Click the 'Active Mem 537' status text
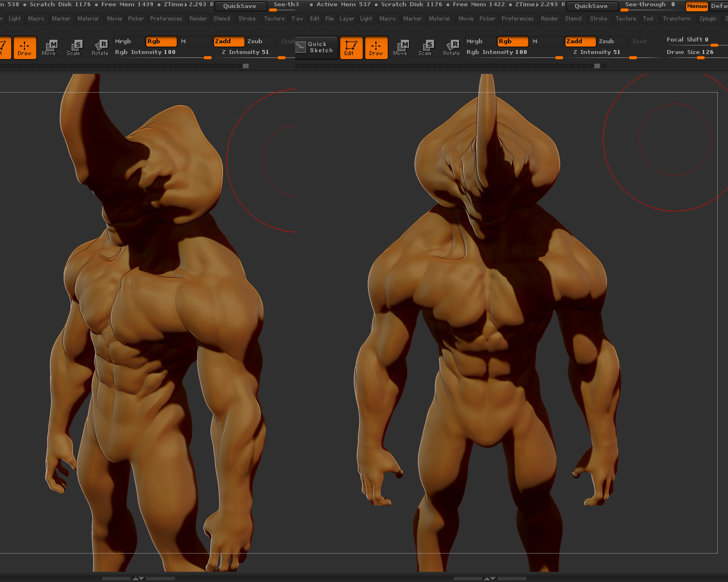This screenshot has width=728, height=582. [x=344, y=5]
